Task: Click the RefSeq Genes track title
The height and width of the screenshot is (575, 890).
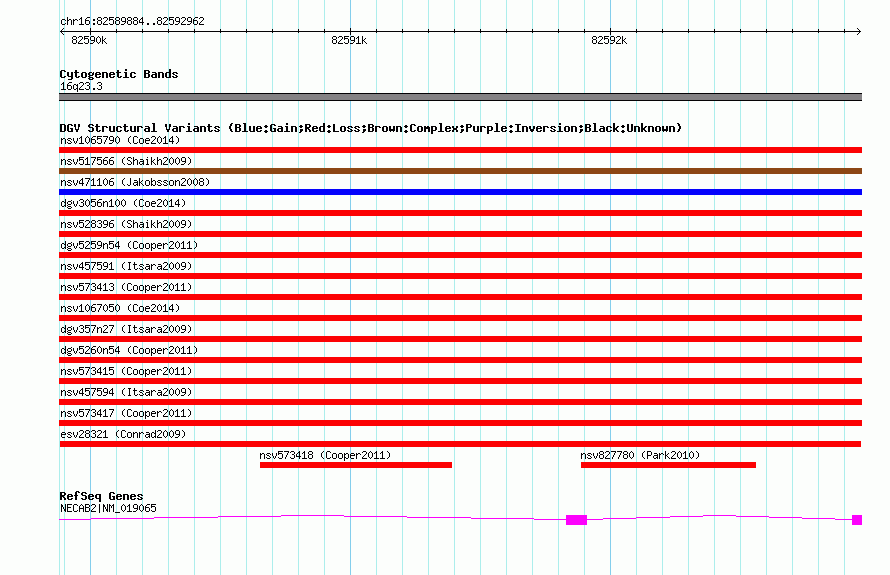Action: coord(101,496)
